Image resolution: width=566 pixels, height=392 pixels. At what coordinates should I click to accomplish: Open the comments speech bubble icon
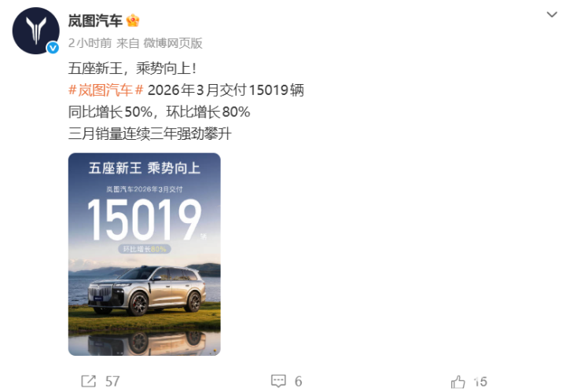[x=278, y=381]
